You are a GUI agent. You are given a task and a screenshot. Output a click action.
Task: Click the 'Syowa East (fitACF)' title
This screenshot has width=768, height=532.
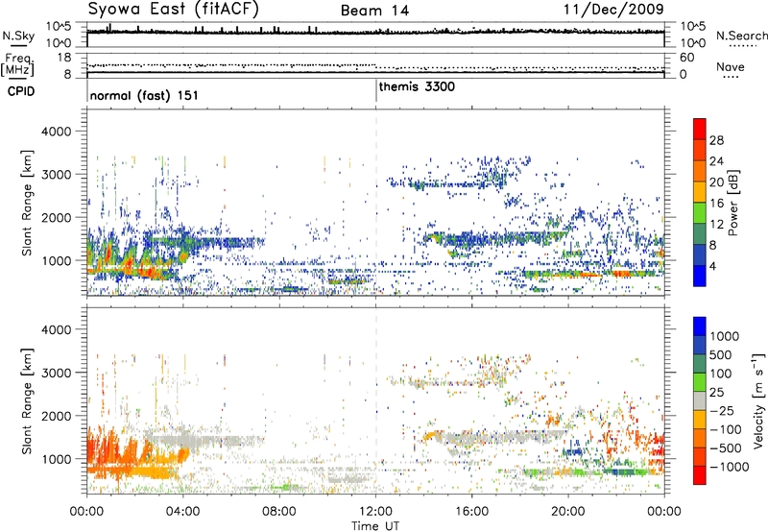tap(174, 9)
